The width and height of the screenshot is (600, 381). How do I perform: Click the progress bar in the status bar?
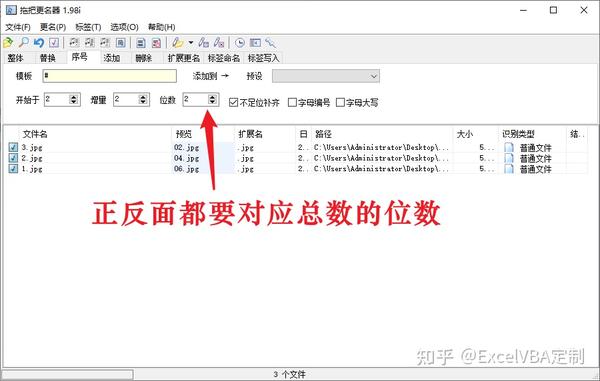click(x=68, y=374)
